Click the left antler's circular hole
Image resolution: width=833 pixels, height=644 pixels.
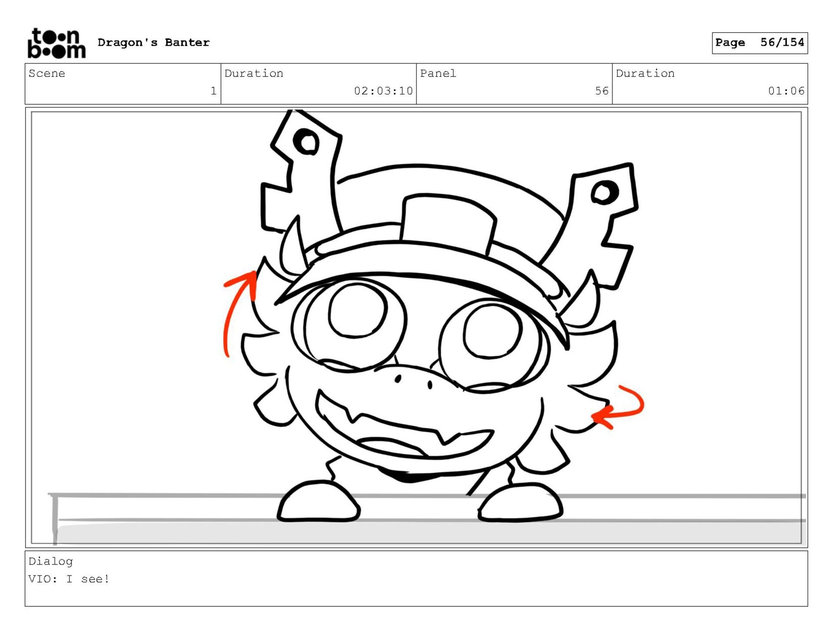(308, 142)
